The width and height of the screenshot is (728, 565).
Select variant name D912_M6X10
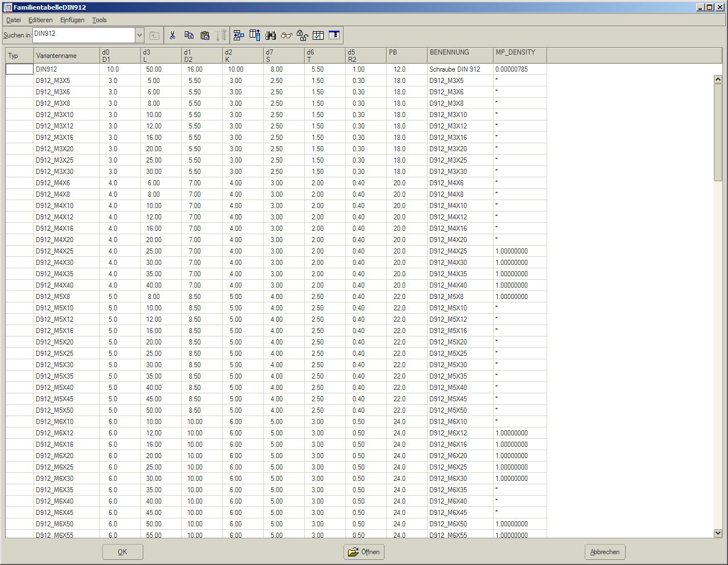click(x=67, y=422)
